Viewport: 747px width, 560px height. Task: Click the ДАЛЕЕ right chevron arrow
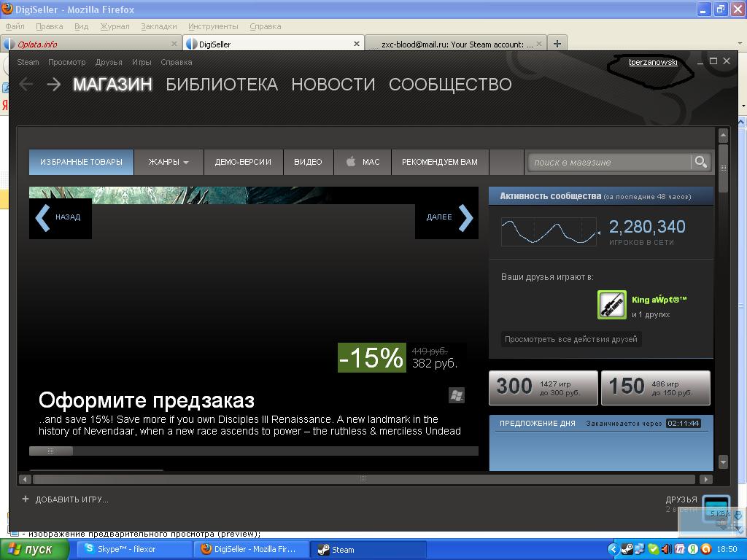coord(465,217)
